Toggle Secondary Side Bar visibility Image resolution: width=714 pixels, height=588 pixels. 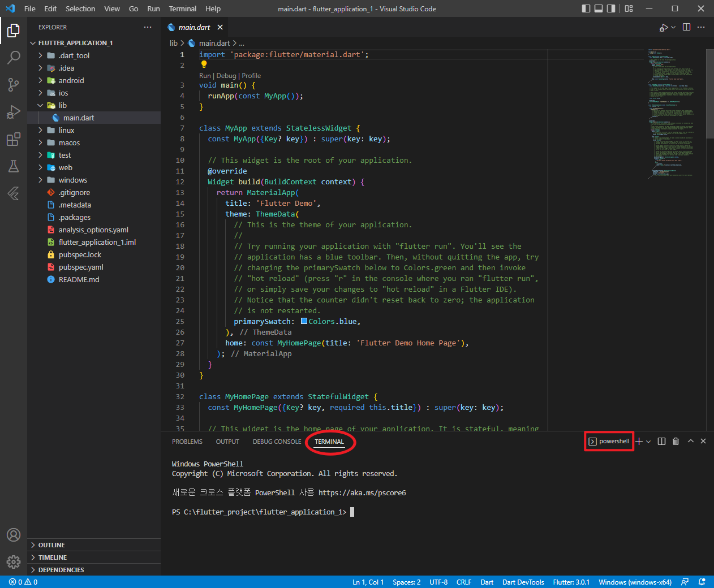tap(611, 8)
